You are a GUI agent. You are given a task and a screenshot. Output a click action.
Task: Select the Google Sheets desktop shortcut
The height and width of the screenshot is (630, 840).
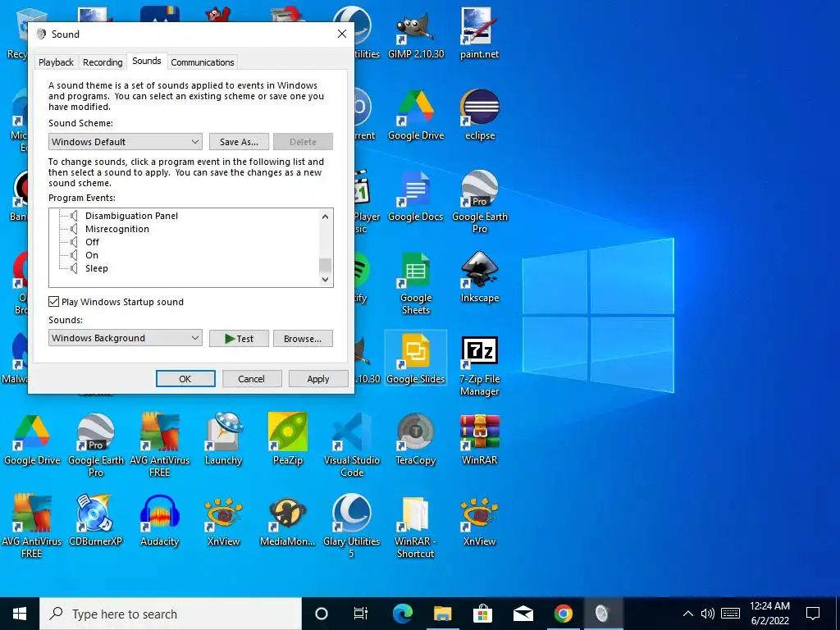pyautogui.click(x=416, y=283)
